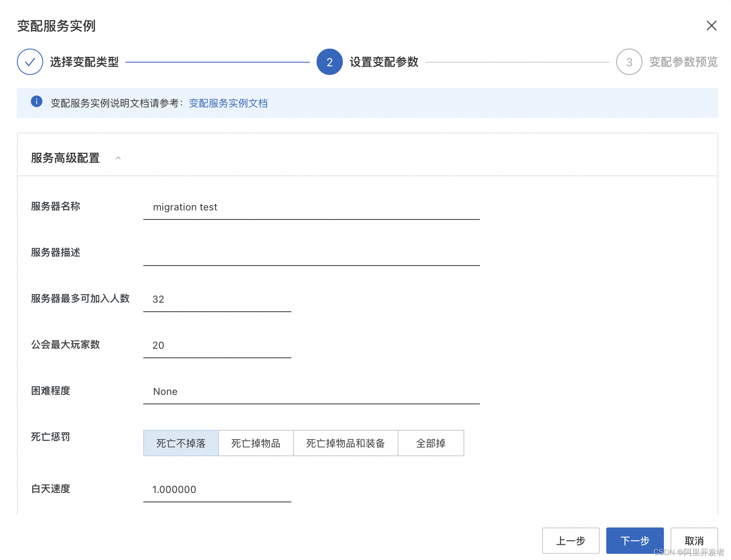Click the 变配参数预览 step label
This screenshot has width=731, height=560.
[684, 62]
